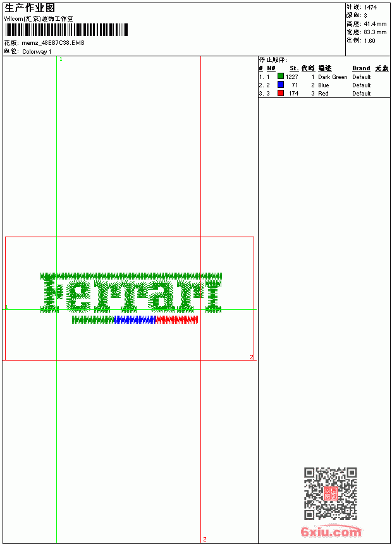Click the Blue color swatch in stop sequence
The width and height of the screenshot is (392, 544).
coord(281,85)
